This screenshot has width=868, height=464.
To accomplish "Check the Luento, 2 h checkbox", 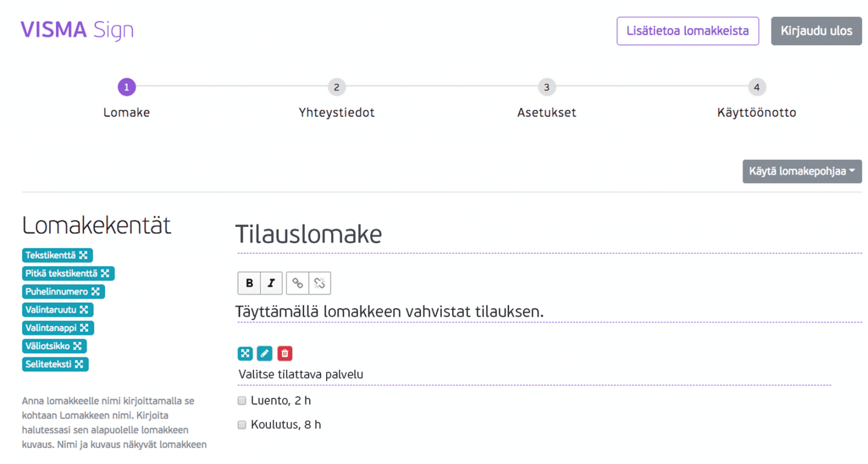I will coord(241,400).
